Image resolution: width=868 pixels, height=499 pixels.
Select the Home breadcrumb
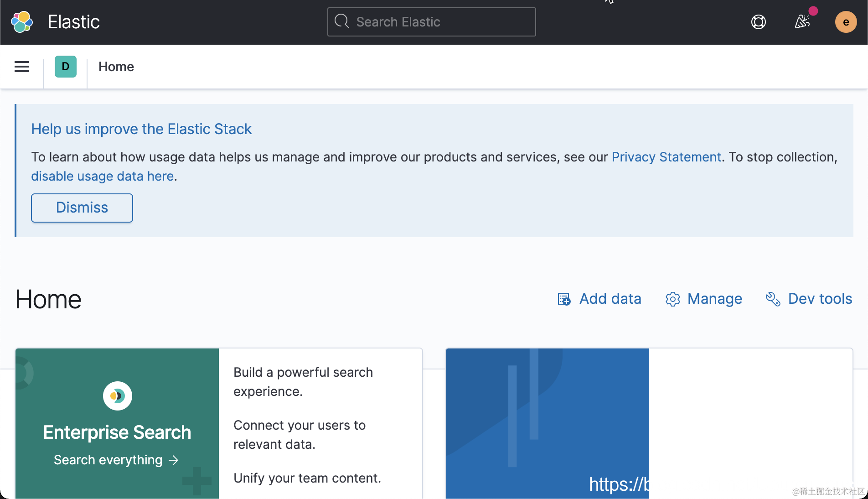pyautogui.click(x=116, y=67)
